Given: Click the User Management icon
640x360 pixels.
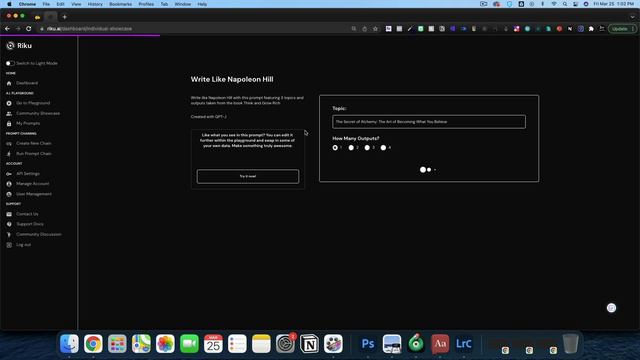Looking at the screenshot, I should [x=9, y=194].
